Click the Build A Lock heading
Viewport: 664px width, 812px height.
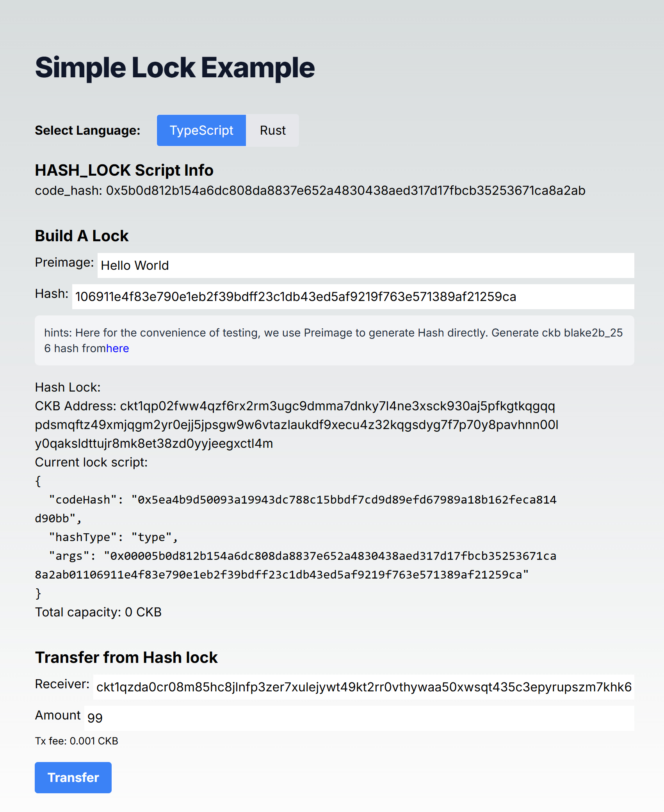tap(82, 236)
